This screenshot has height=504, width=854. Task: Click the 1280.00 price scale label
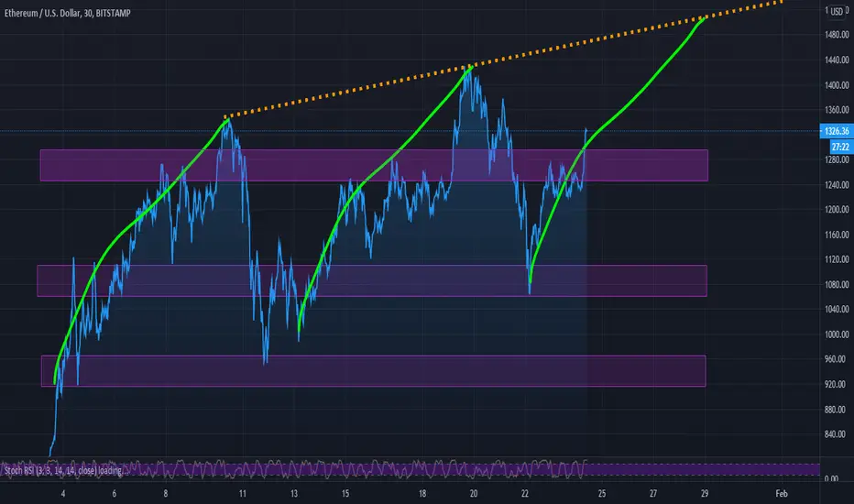837,159
